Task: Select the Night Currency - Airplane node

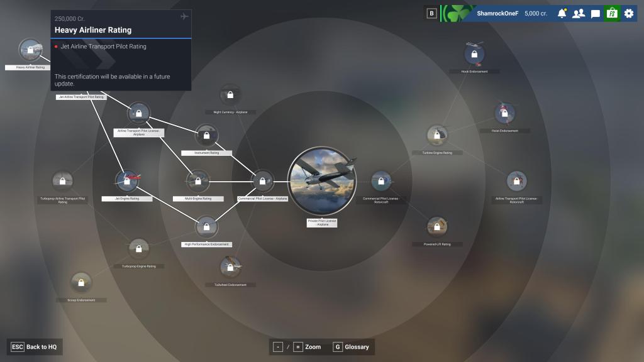Action: tap(230, 95)
